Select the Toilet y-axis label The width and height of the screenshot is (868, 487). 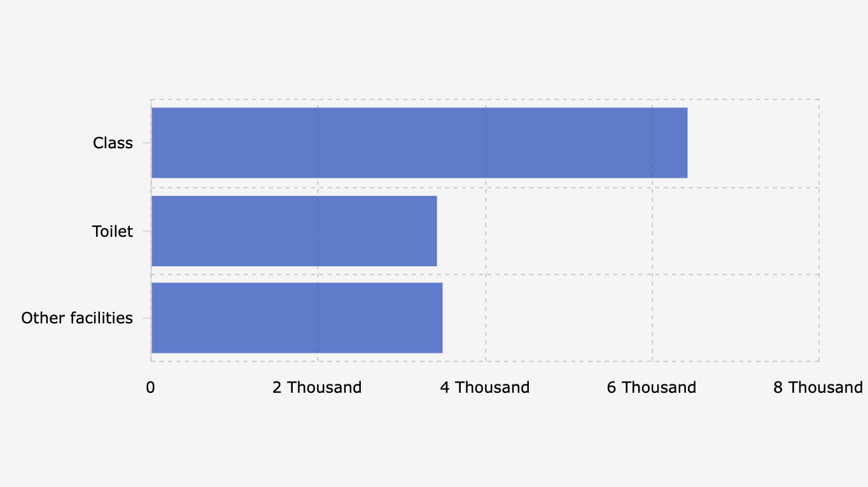coord(112,231)
